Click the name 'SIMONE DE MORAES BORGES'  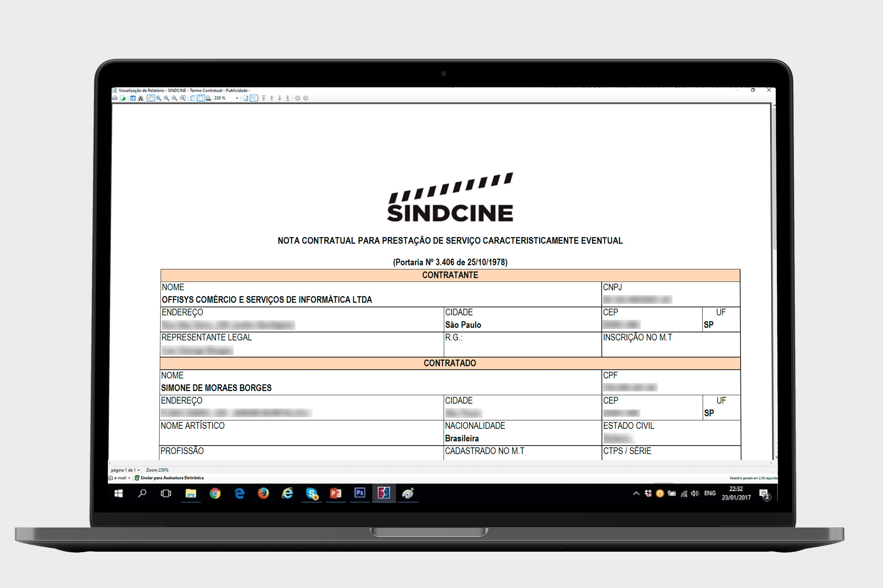pos(216,388)
